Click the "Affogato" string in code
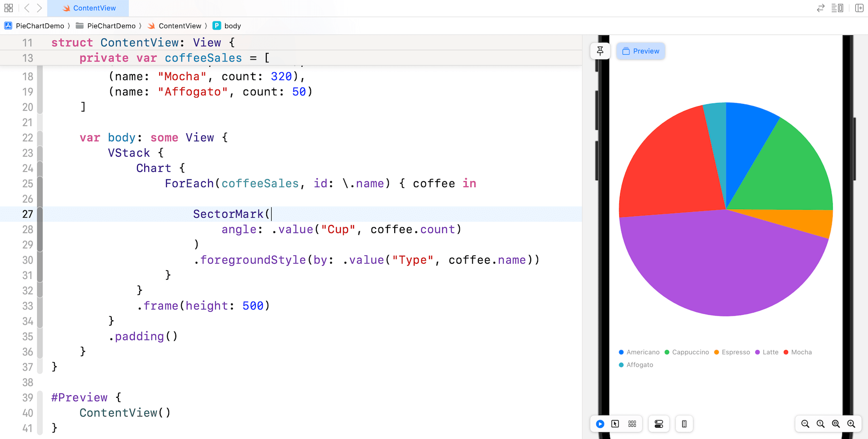This screenshot has width=868, height=439. pos(193,92)
